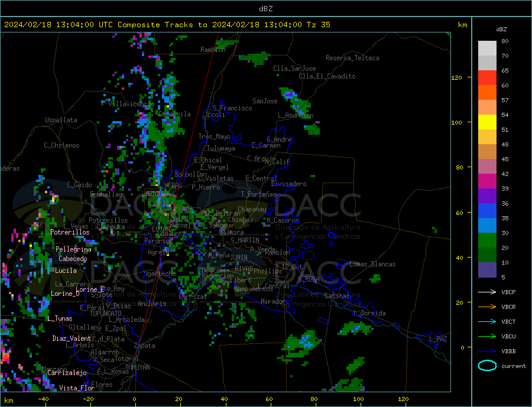Click the '100' tick on the right vertical axis

456,122
